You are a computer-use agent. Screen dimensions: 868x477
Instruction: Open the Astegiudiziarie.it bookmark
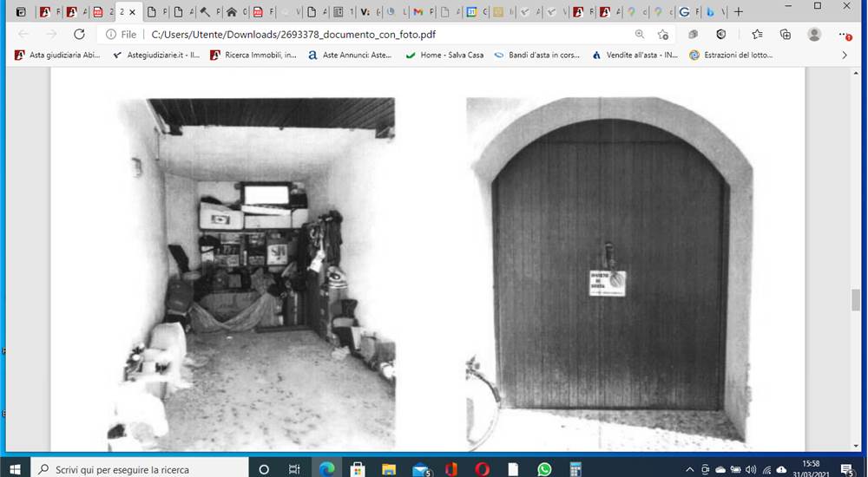[156, 55]
